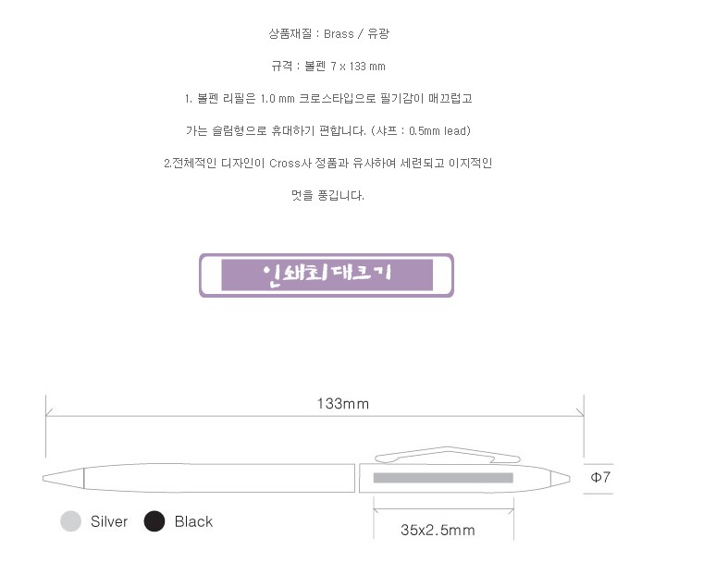The height and width of the screenshot is (562, 728).
Task: Click the Φ7 diameter label
Action: 600,478
